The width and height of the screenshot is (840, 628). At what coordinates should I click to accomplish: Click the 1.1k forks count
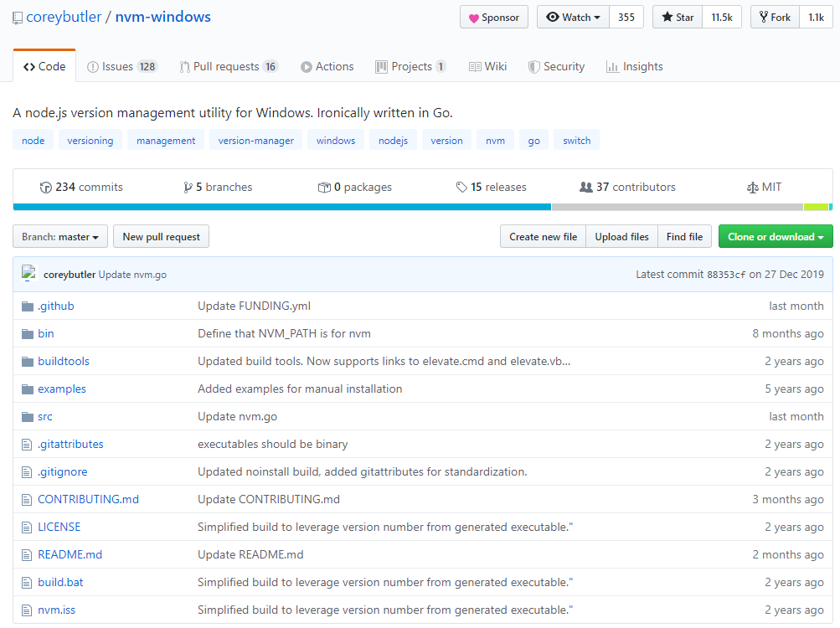[x=816, y=17]
